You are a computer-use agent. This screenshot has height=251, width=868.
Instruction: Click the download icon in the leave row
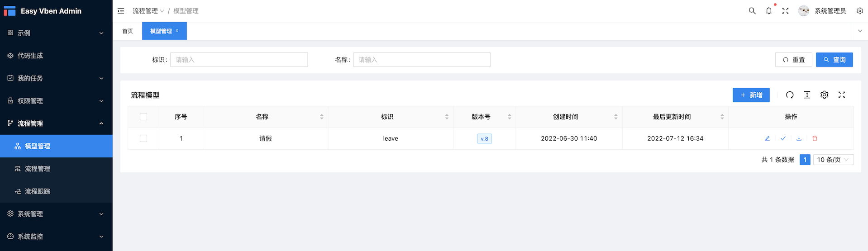tap(799, 138)
